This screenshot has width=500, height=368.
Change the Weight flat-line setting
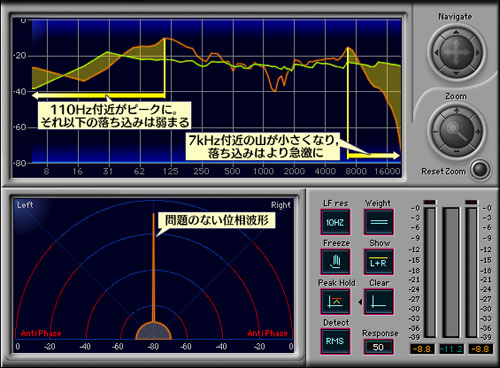click(379, 222)
